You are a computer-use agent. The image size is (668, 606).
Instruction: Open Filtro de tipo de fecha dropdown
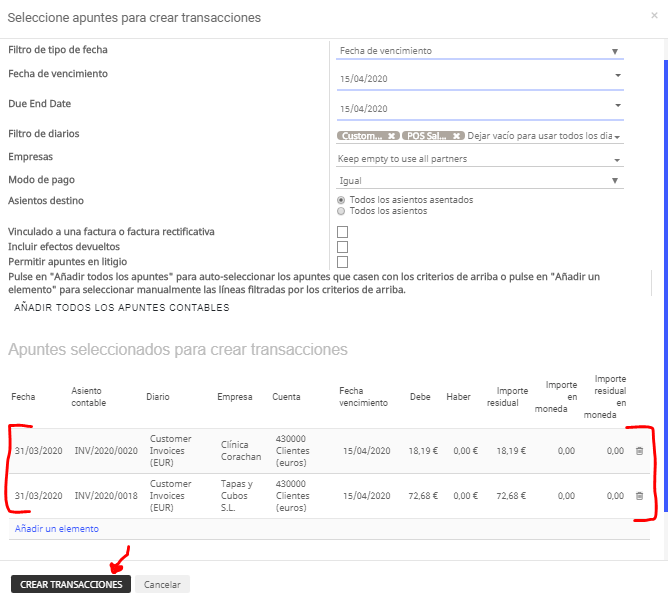pos(480,51)
